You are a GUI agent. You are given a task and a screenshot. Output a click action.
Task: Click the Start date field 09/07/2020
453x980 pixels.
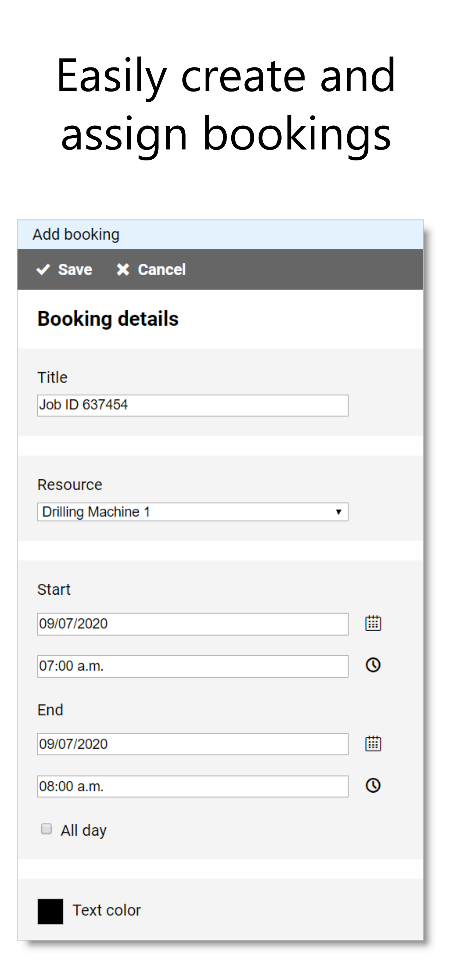click(193, 624)
